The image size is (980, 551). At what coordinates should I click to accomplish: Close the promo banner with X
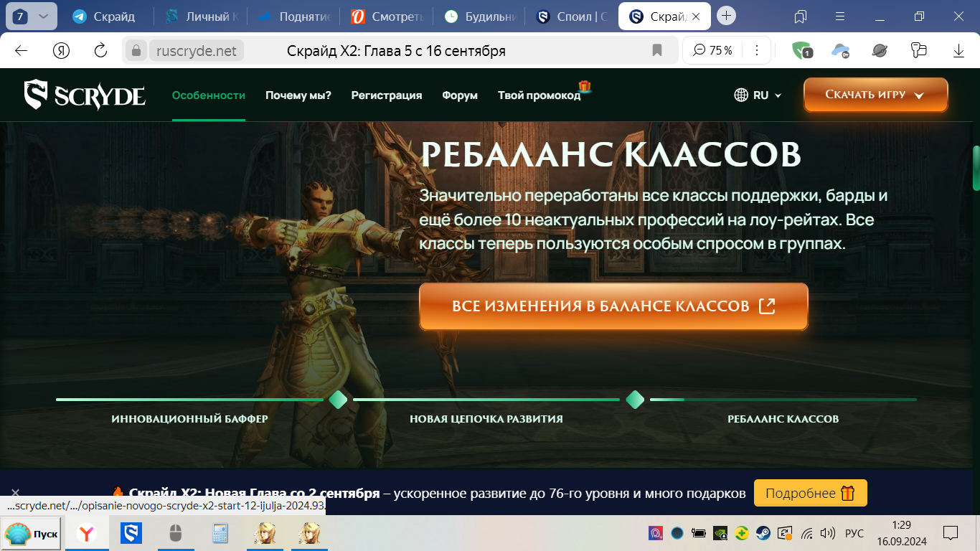tap(16, 493)
